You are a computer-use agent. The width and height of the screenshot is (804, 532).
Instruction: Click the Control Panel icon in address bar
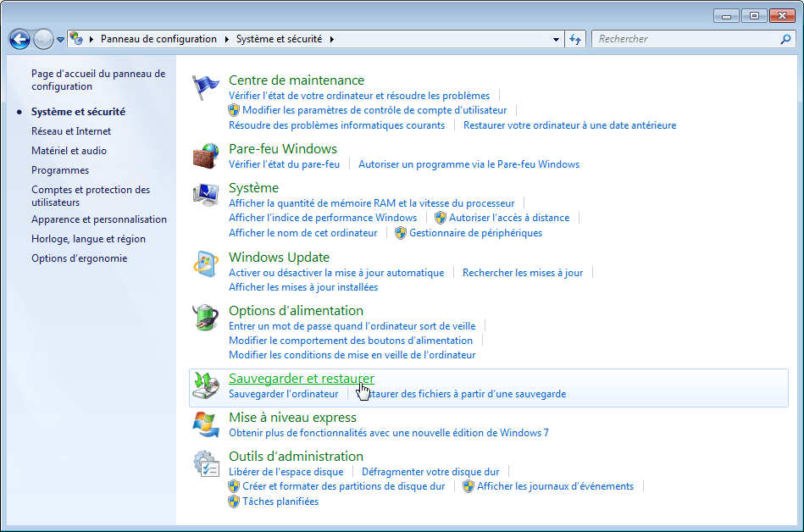coord(76,38)
